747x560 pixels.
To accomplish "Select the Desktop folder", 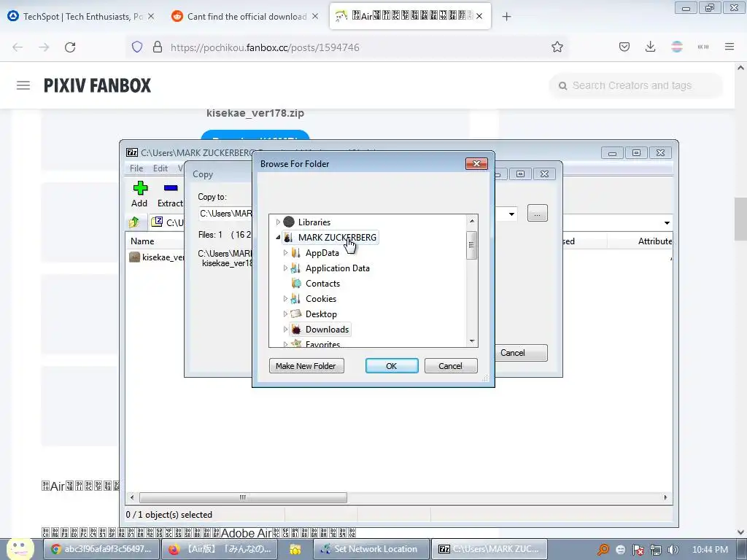I will pos(321,314).
